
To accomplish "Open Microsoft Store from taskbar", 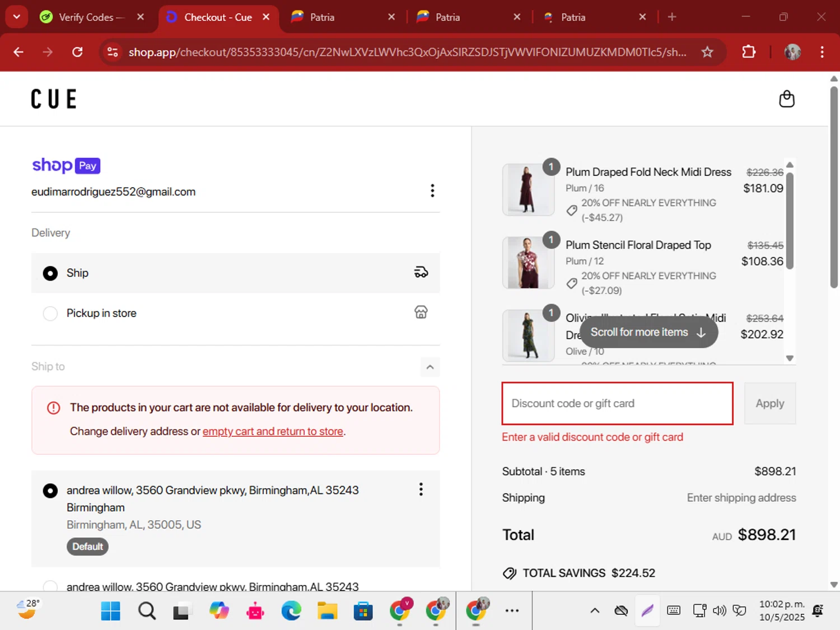I will (363, 611).
